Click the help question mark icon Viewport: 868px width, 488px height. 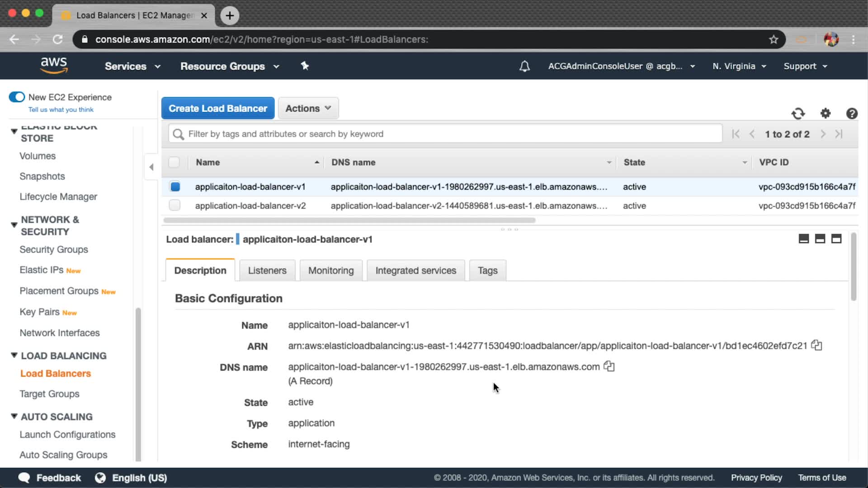pos(852,113)
